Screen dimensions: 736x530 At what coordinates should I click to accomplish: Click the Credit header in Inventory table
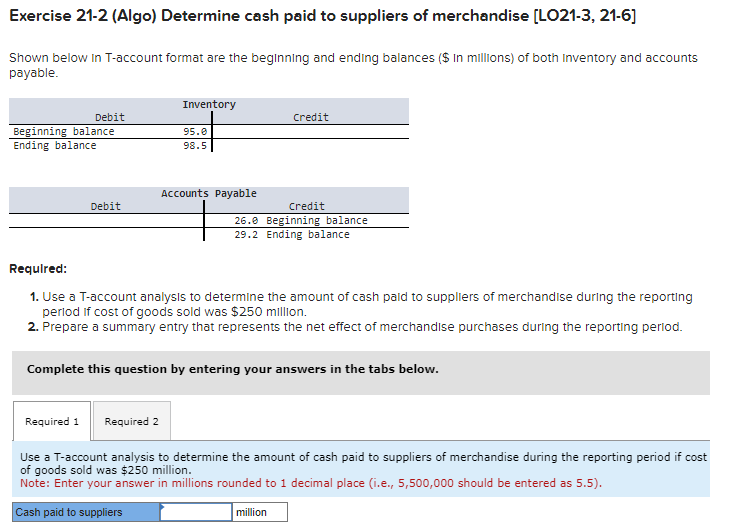(x=311, y=117)
